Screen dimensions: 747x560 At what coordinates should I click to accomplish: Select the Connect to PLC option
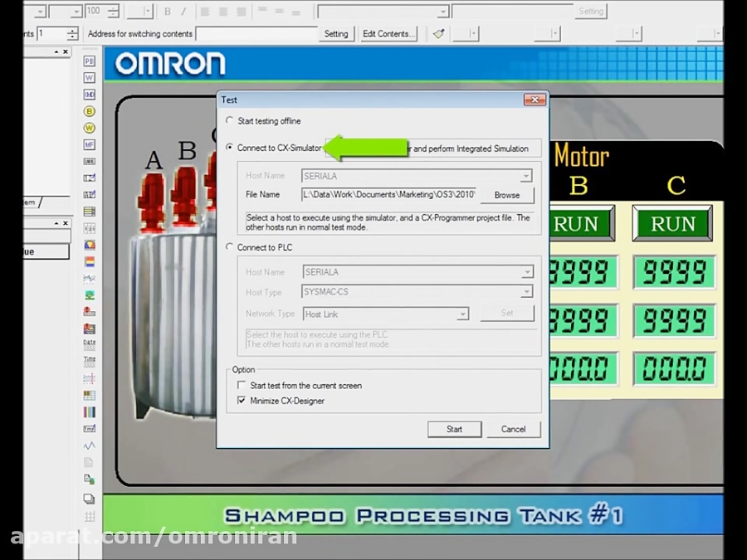[229, 247]
